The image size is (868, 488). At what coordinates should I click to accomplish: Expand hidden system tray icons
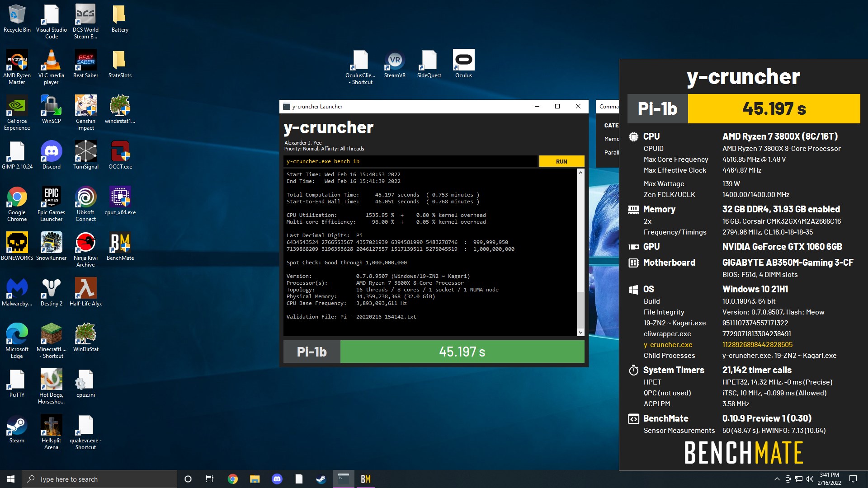[x=777, y=479]
